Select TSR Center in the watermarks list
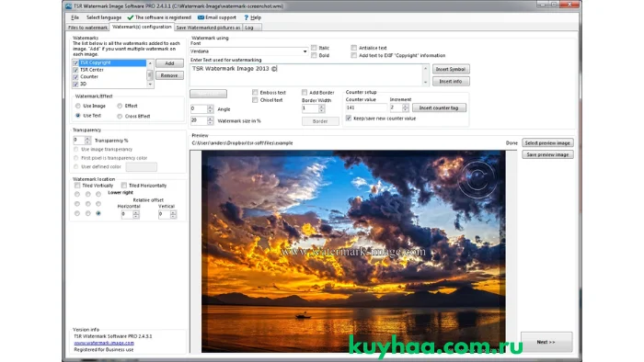Screen dimensions: 644x362 pos(92,70)
